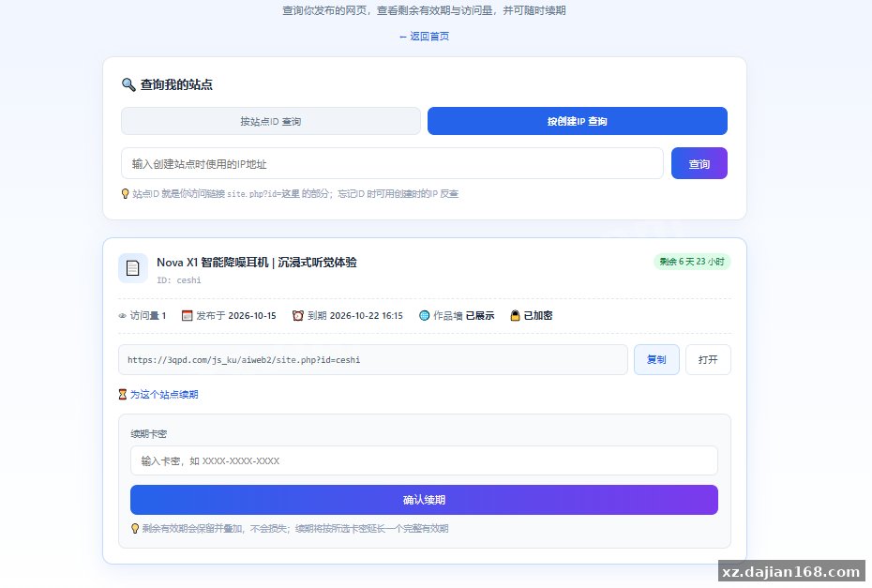This screenshot has height=588, width=872.
Task: Click the Nova X1 智能降噪耳机 site title
Action: [x=256, y=262]
